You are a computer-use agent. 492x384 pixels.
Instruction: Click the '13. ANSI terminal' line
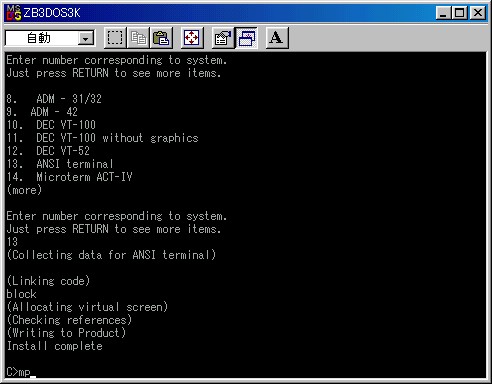point(60,164)
